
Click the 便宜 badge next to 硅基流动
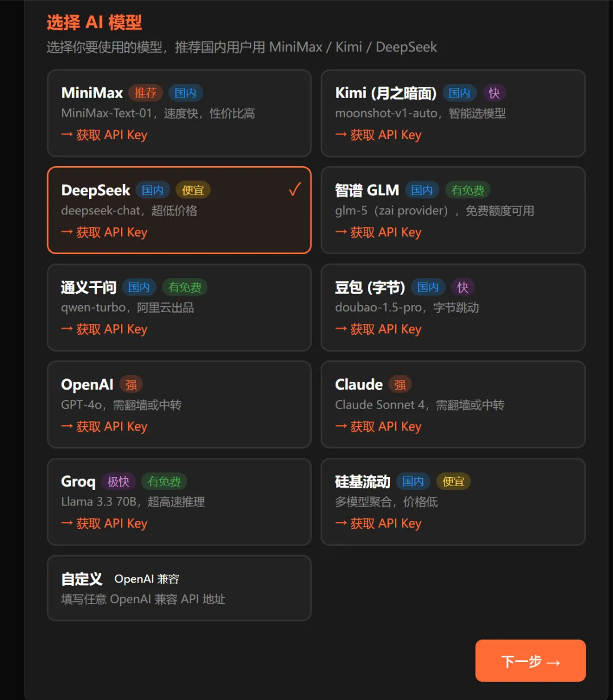point(454,482)
